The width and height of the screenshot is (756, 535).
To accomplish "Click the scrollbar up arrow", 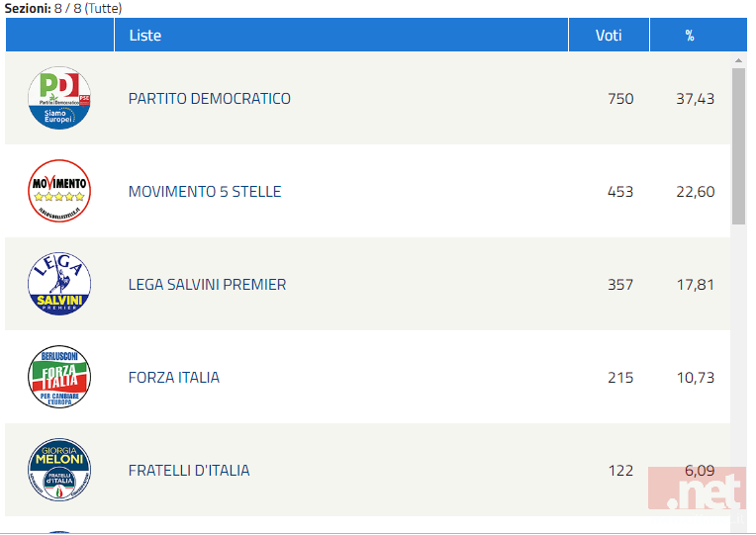I will point(738,60).
